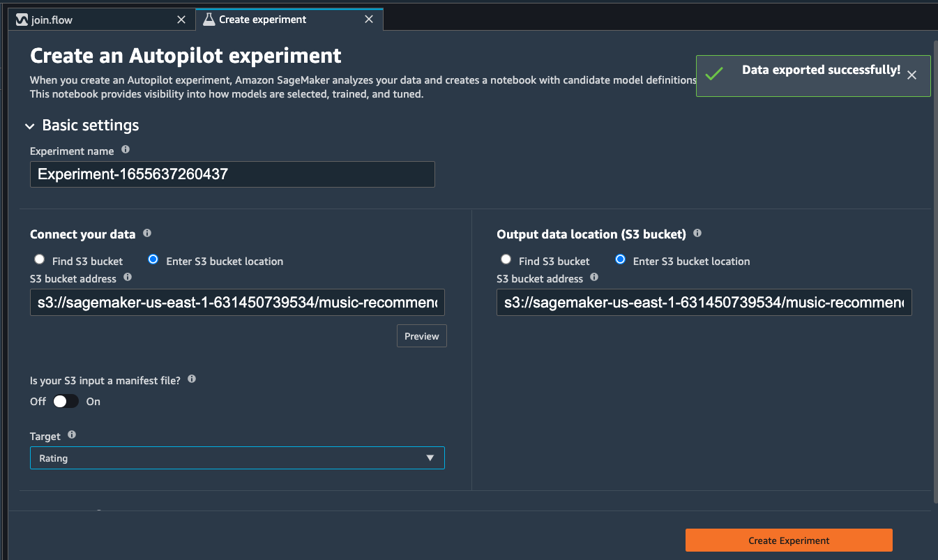Image resolution: width=938 pixels, height=560 pixels.
Task: Dismiss the Data exported successfully notification
Action: [x=911, y=75]
